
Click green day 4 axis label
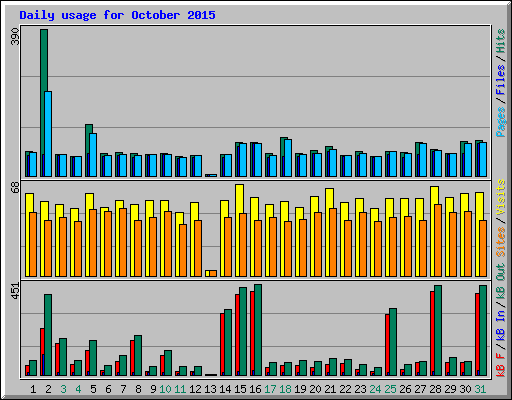click(78, 389)
